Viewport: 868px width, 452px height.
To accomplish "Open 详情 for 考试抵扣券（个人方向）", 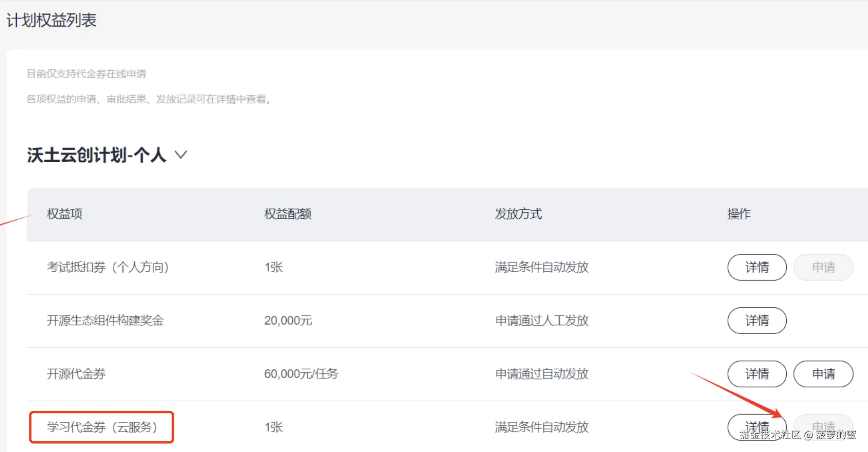I will pos(757,267).
